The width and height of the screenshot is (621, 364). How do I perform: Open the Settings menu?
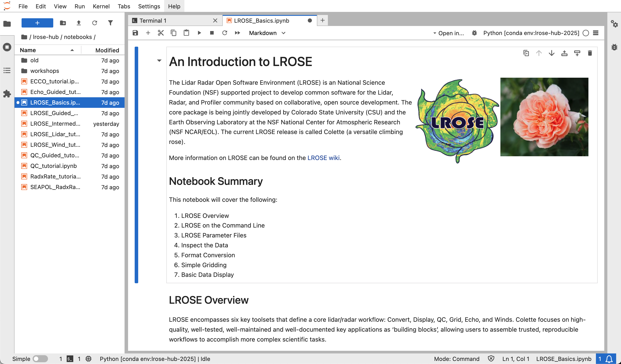click(149, 6)
